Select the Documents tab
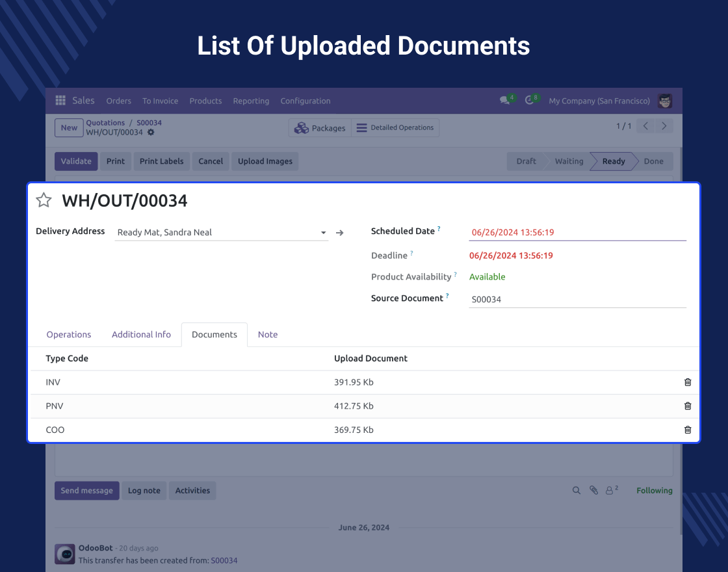Viewport: 728px width, 572px height. pos(214,334)
